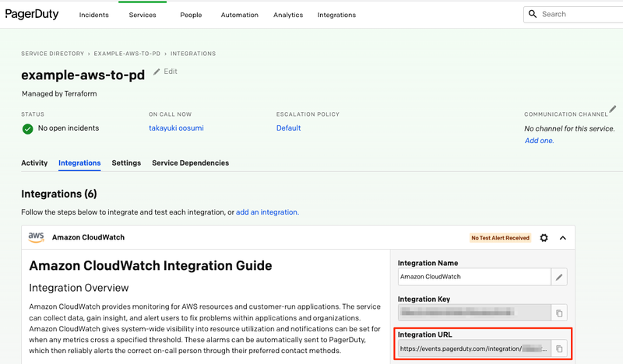Open the Services menu

click(x=143, y=15)
